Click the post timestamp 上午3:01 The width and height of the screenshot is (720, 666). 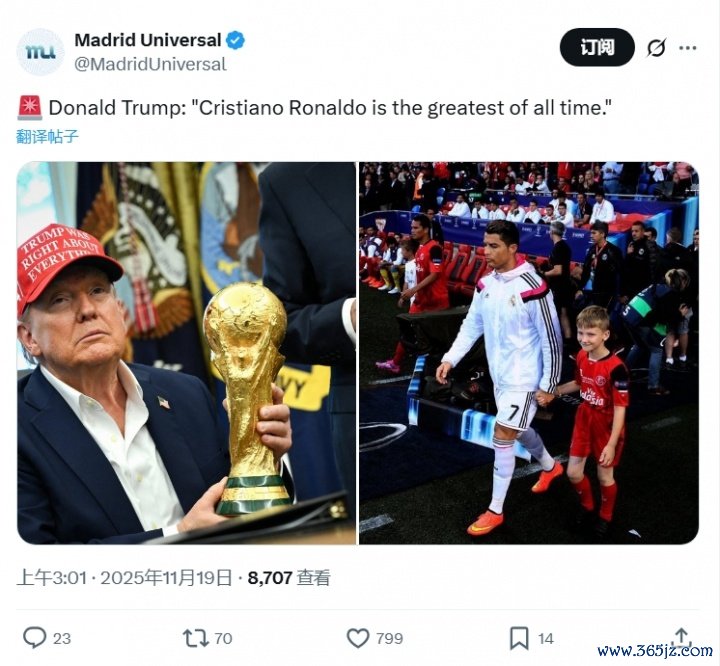[52, 577]
